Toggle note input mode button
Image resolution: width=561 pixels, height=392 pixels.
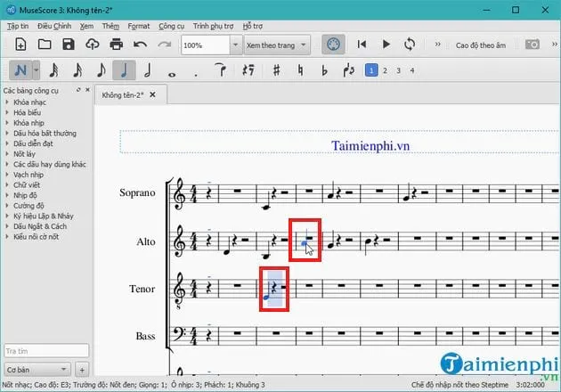point(20,69)
